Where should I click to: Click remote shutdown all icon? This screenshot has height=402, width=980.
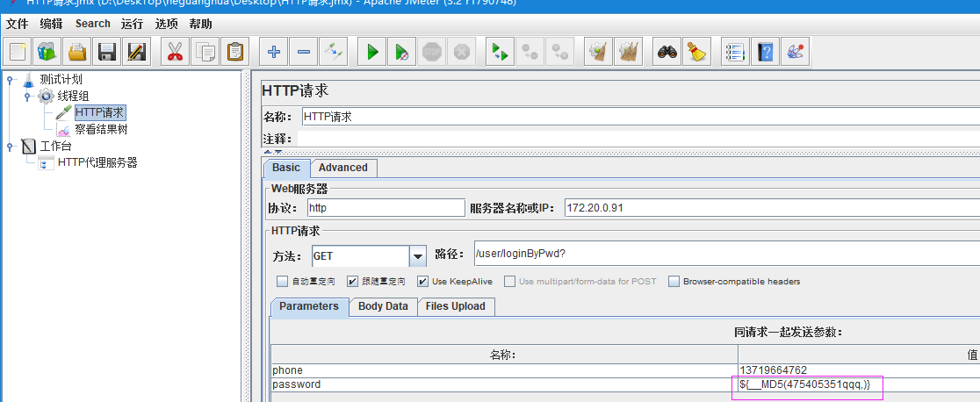560,51
